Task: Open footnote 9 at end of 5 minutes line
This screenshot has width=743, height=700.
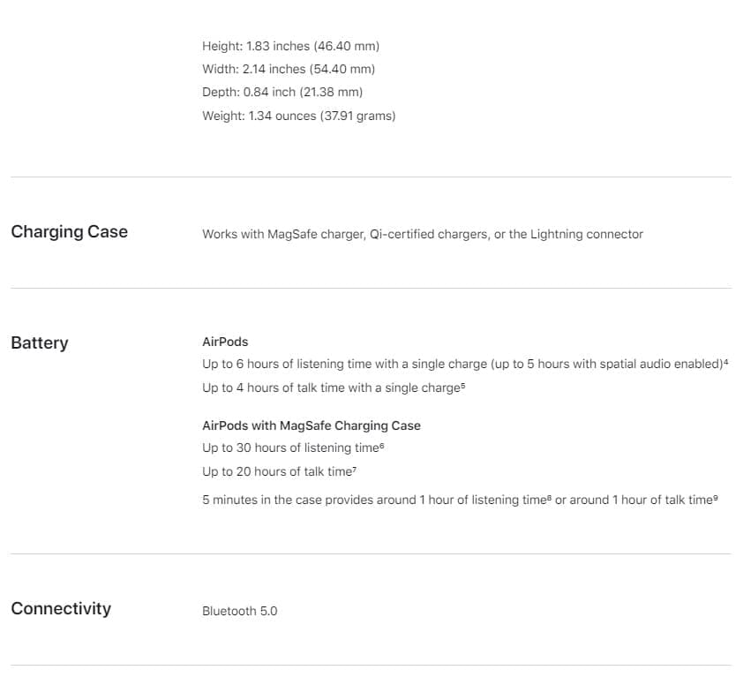Action: pyautogui.click(x=715, y=498)
